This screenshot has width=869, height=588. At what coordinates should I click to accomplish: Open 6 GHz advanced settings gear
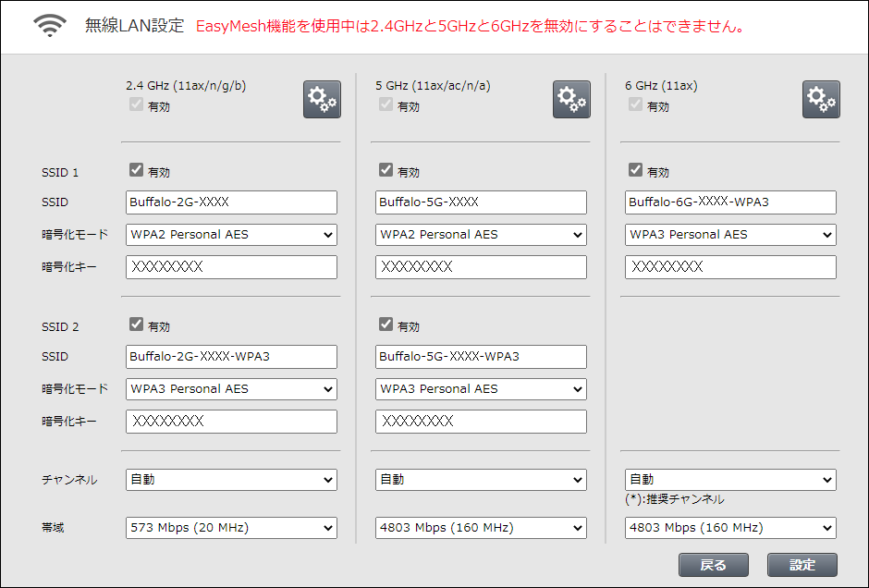(821, 99)
